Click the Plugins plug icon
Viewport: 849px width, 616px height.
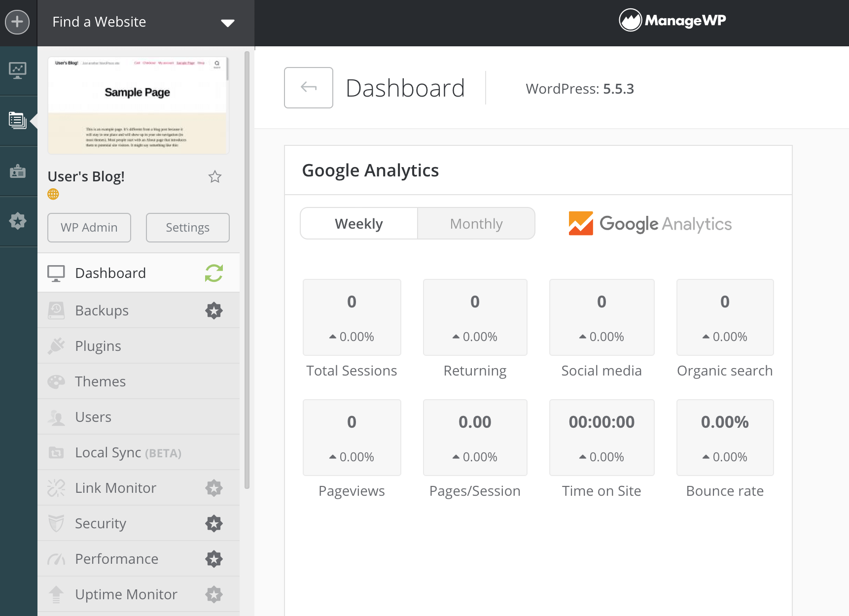56,346
